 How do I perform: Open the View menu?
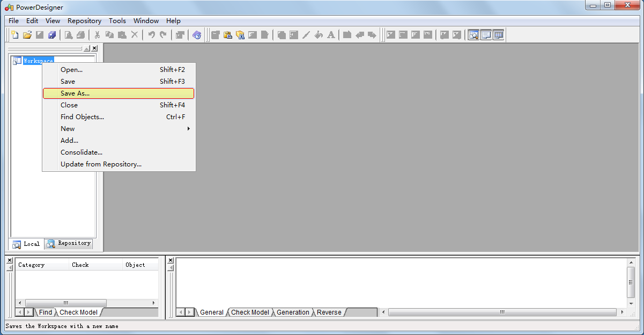coord(53,20)
